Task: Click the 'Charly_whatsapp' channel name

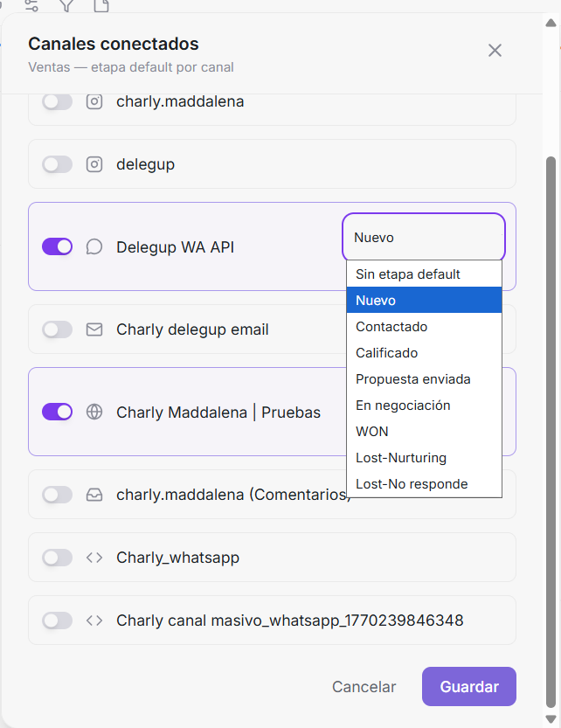Action: click(x=178, y=558)
